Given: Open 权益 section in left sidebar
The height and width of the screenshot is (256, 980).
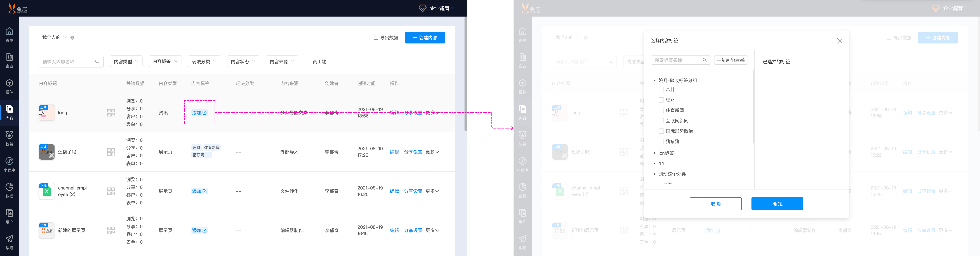Looking at the screenshot, I should [x=10, y=138].
